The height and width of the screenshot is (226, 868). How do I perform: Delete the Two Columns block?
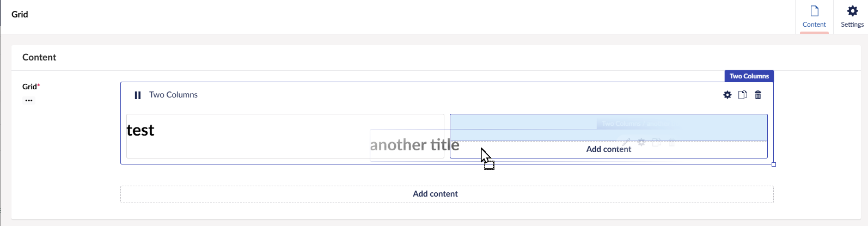[x=758, y=95]
